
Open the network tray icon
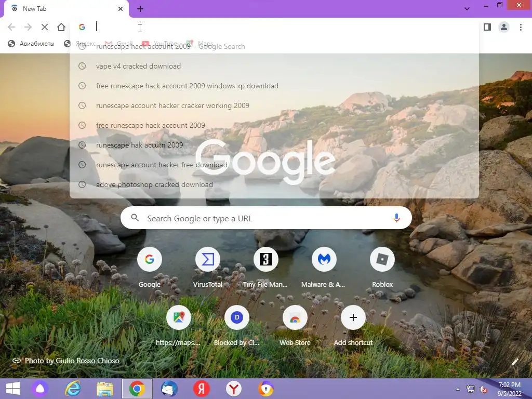click(x=470, y=389)
